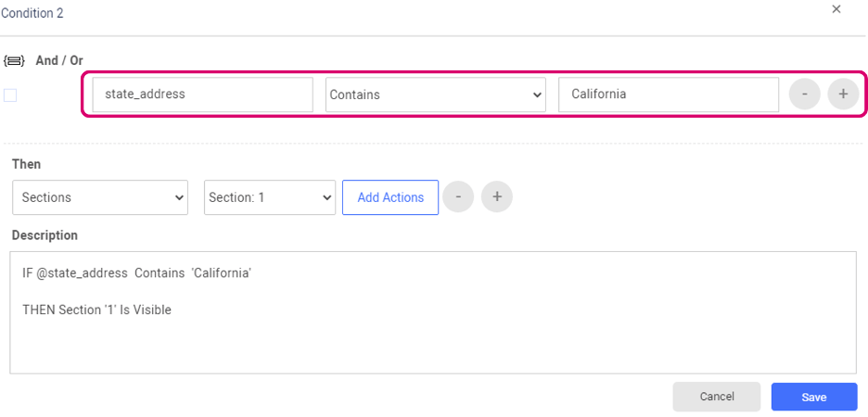Screen dimensions: 868x417
Task: Click the And / Or label
Action: click(59, 61)
